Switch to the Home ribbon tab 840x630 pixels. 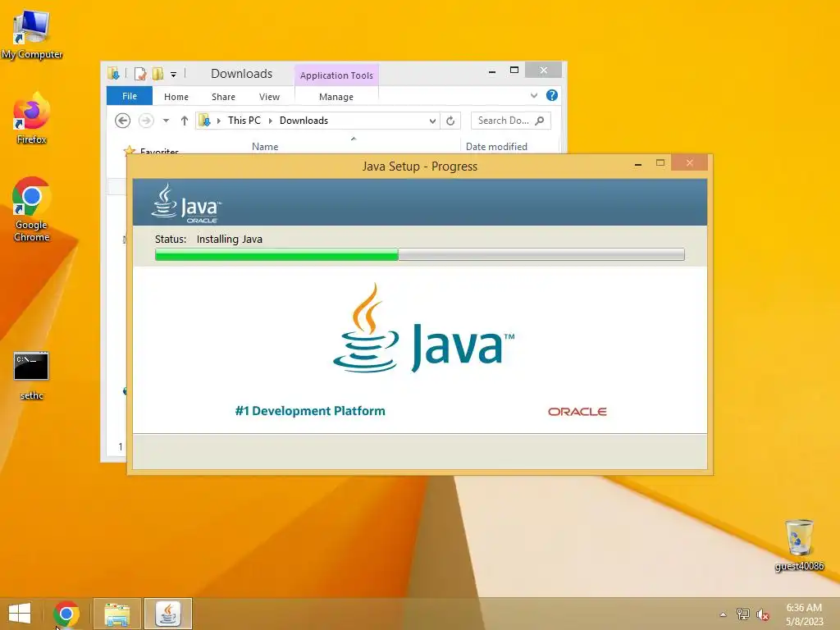pyautogui.click(x=176, y=97)
